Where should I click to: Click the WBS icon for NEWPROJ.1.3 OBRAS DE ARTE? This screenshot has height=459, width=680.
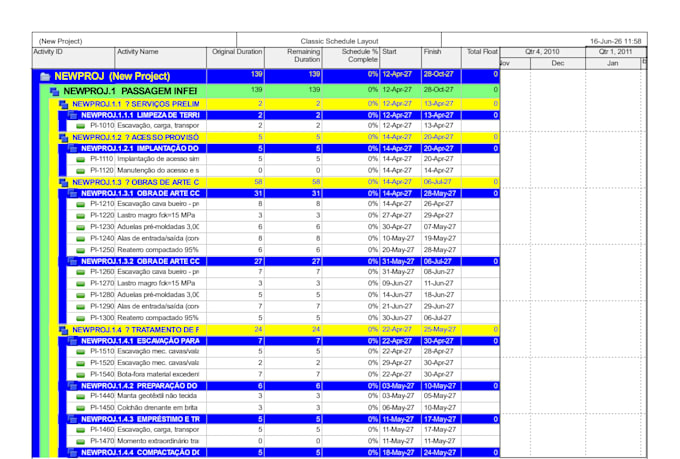(63, 183)
